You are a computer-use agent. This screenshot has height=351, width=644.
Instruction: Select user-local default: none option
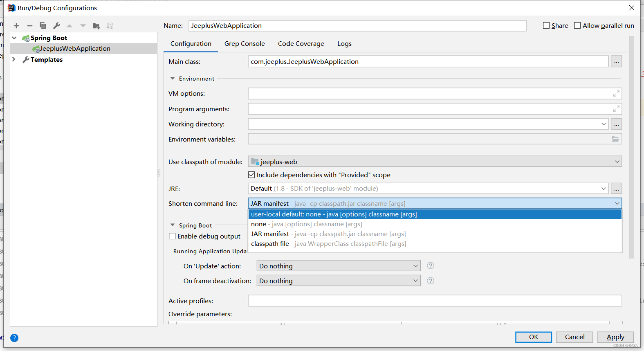(435, 214)
